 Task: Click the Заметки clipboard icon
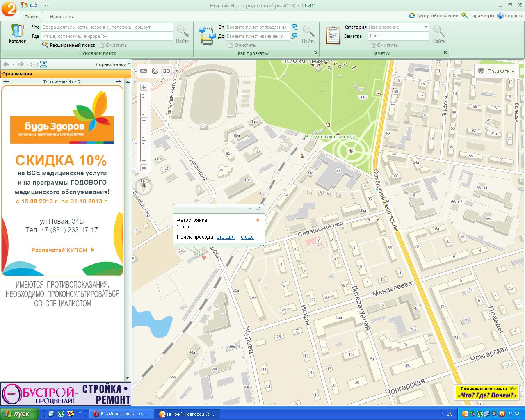pyautogui.click(x=333, y=35)
